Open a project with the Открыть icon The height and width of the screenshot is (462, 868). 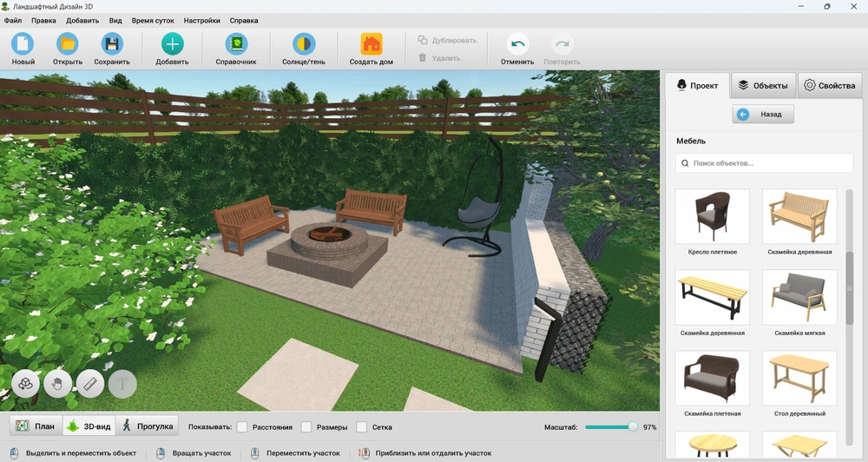pos(67,44)
